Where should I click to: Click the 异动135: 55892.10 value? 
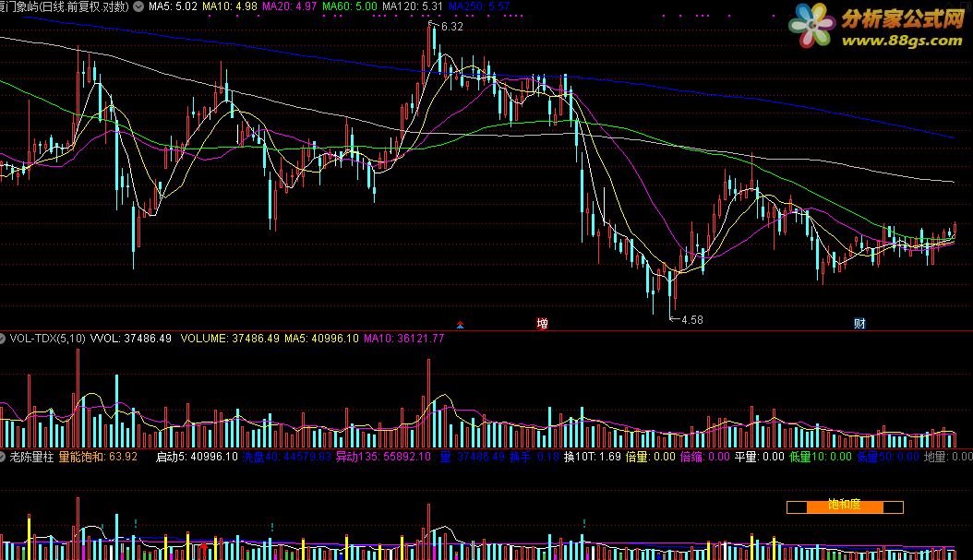click(x=383, y=457)
